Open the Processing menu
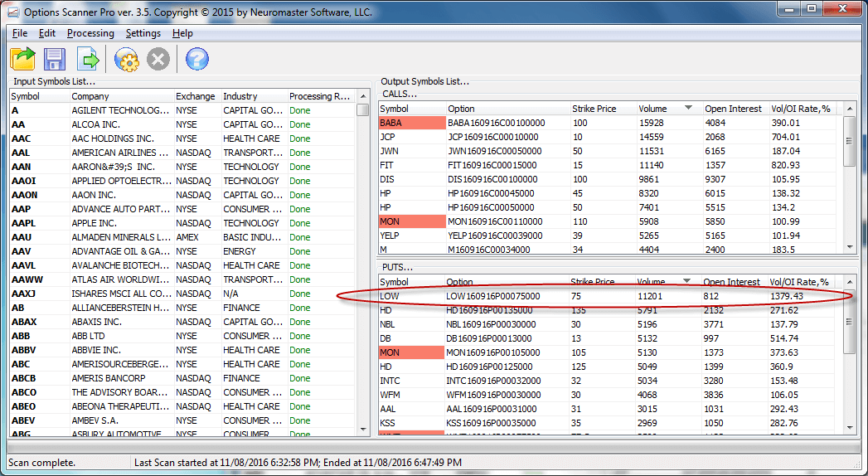Viewport: 868px width, 476px height. tap(90, 33)
